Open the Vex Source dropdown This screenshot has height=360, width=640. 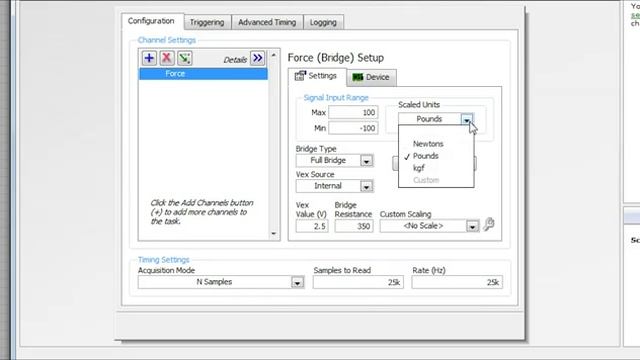[366, 187]
